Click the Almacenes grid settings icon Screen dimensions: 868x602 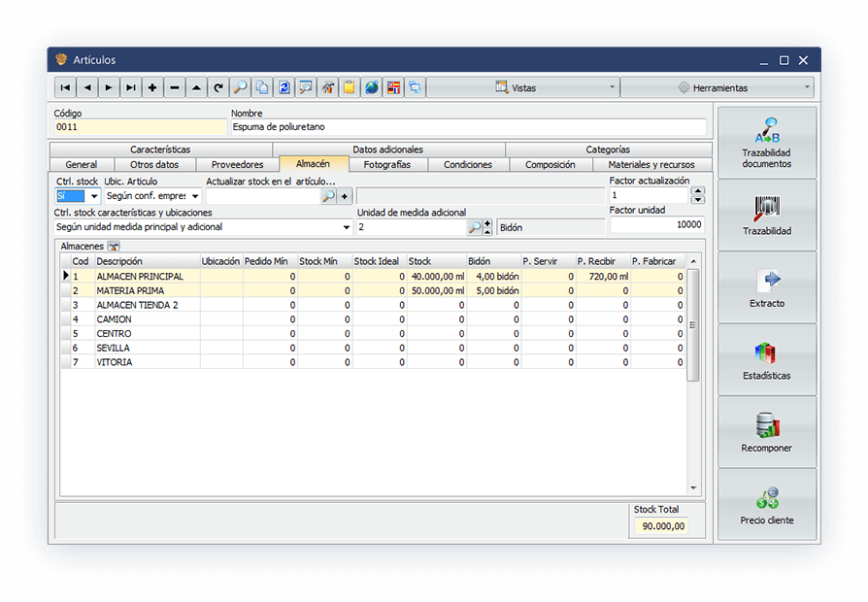[113, 247]
